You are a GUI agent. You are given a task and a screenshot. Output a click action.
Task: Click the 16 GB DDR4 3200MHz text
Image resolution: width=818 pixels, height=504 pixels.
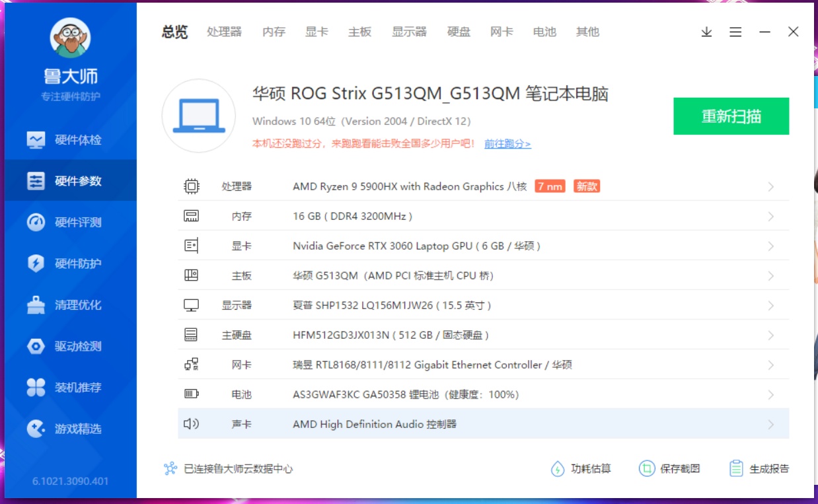pos(353,216)
